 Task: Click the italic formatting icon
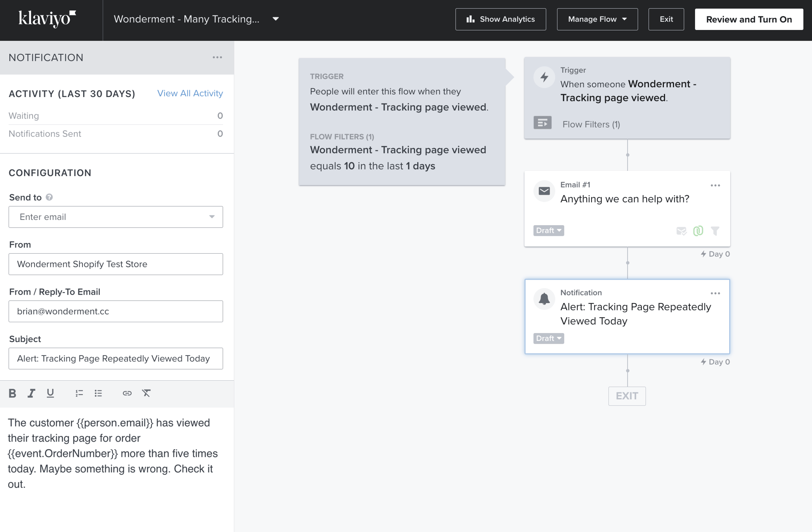(x=31, y=393)
